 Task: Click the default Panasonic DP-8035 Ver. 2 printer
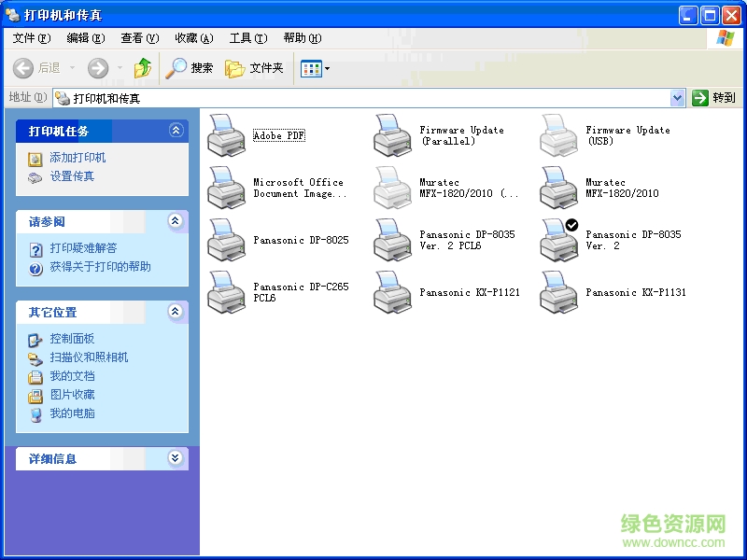[558, 241]
